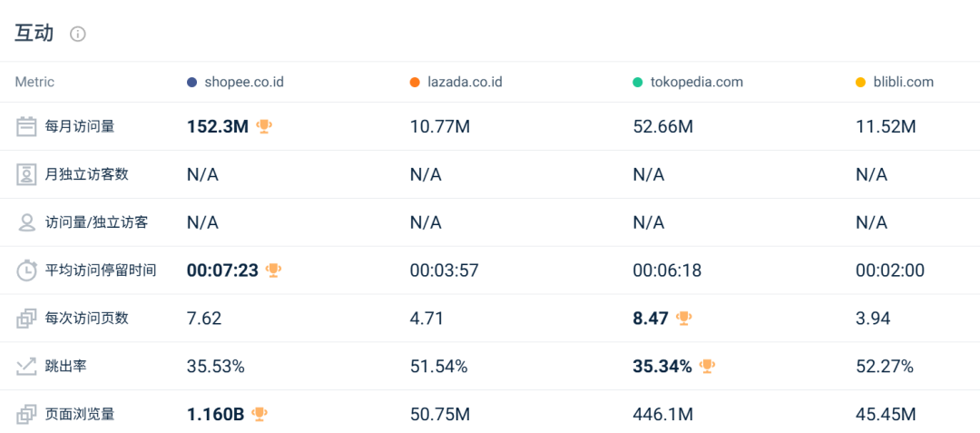Click the trophy icon next to 152.3M
This screenshot has width=980, height=433.
tap(264, 127)
